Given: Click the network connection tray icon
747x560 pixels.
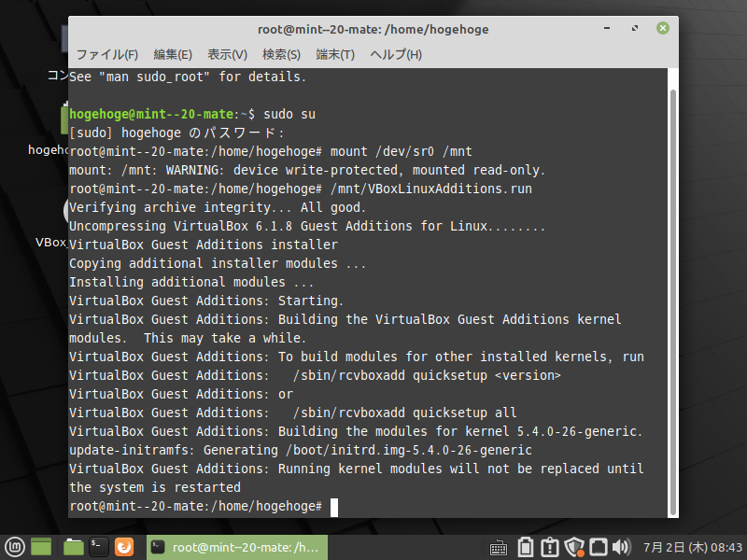Looking at the screenshot, I should tap(599, 547).
